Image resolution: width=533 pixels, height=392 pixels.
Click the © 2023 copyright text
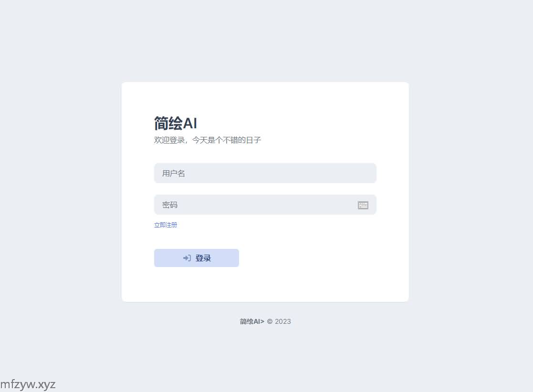point(279,321)
